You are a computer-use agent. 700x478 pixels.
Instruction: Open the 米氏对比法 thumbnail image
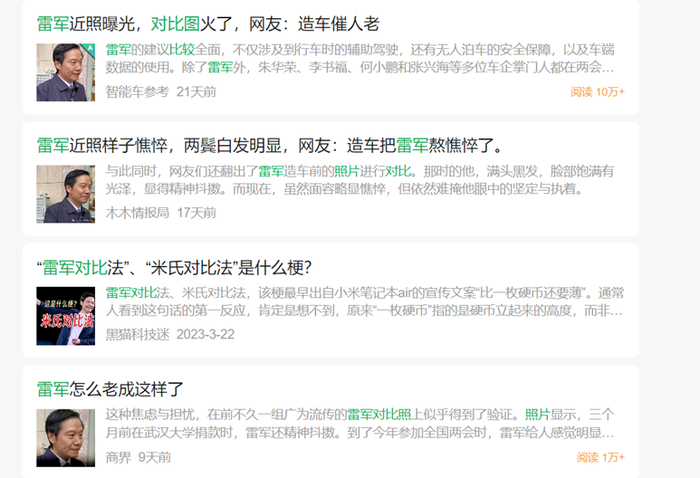pyautogui.click(x=66, y=316)
